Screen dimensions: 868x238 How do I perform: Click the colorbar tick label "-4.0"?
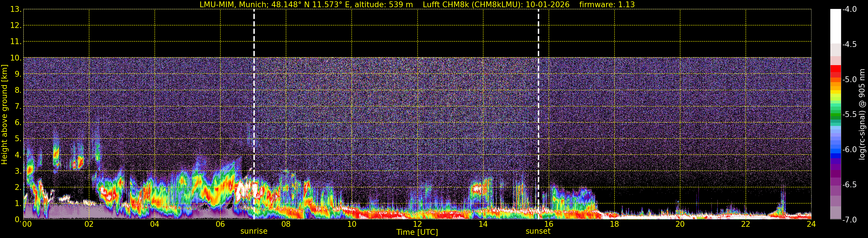coord(850,10)
